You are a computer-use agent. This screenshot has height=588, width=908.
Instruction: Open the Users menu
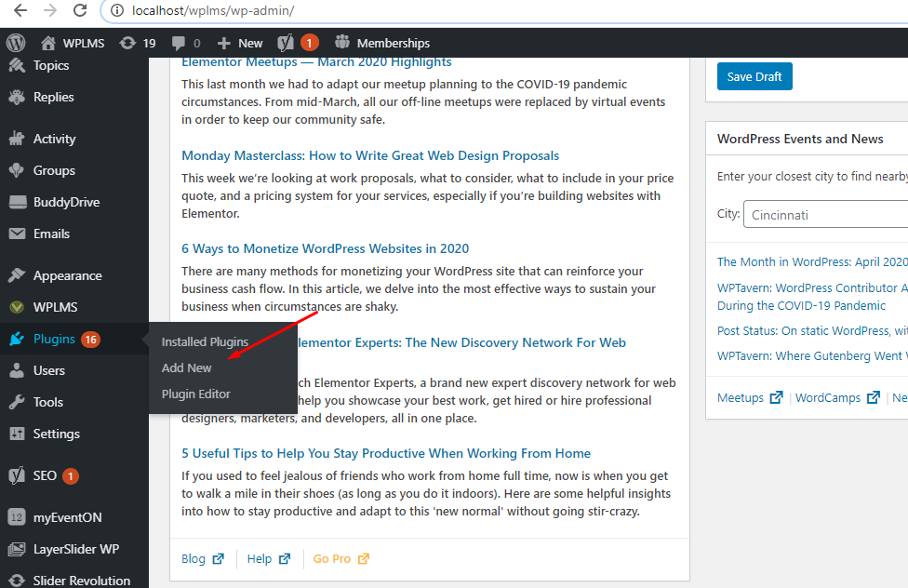click(x=48, y=370)
